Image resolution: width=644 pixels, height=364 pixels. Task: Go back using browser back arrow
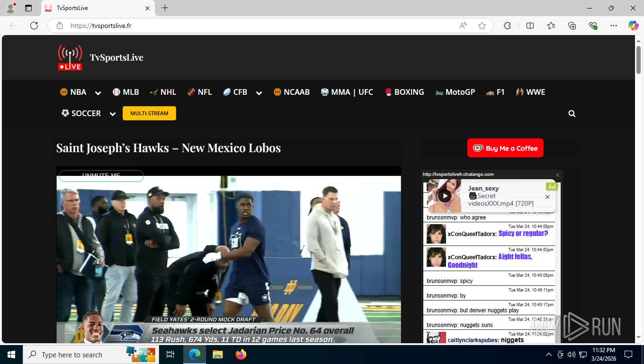(x=13, y=26)
